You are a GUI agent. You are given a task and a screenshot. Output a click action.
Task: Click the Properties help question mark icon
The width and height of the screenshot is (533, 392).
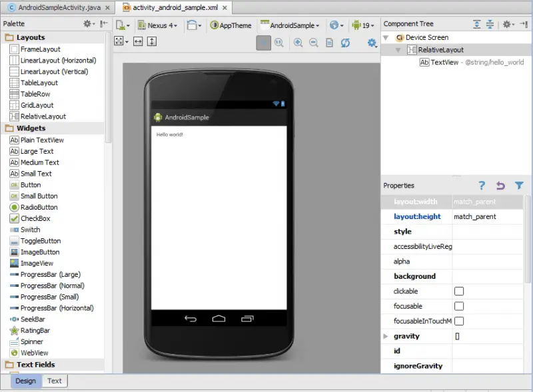pos(482,186)
